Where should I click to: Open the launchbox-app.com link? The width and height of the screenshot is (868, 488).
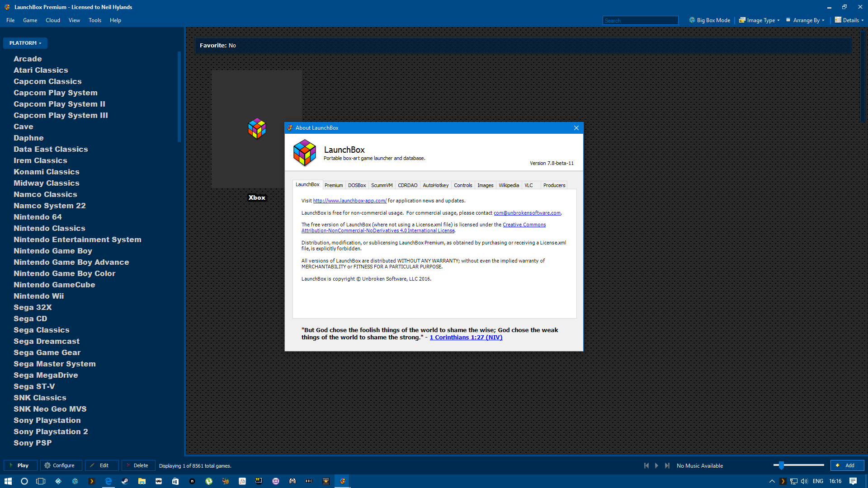tap(349, 201)
